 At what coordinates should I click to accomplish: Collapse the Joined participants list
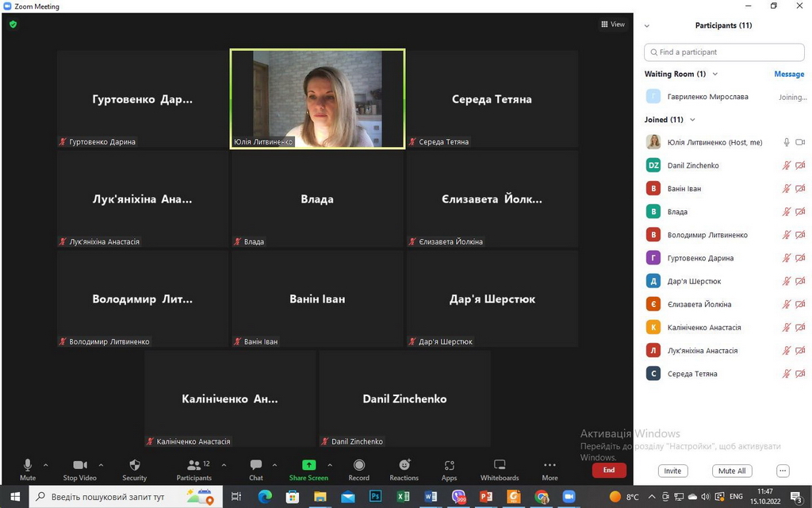coord(692,120)
